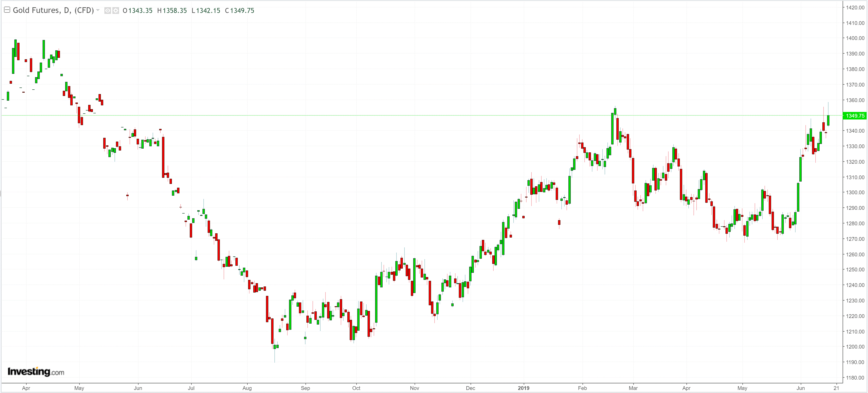868x393 pixels.
Task: Click the green 1349.75 current price label
Action: (x=855, y=116)
